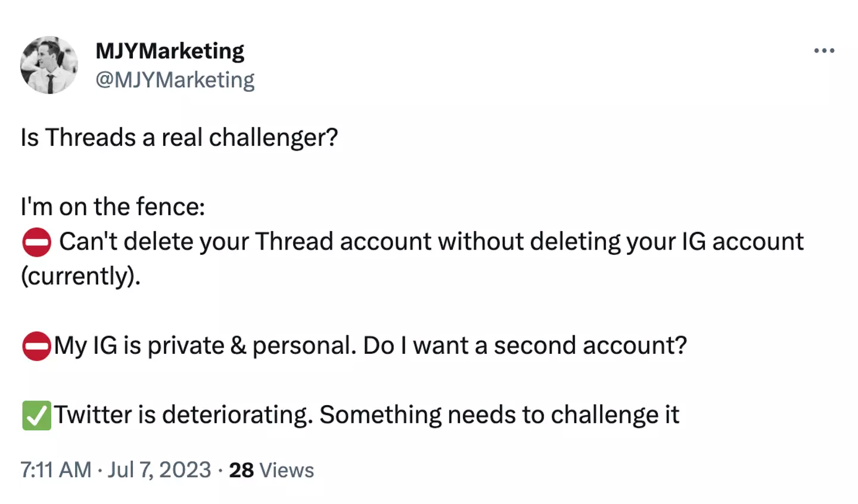Click the red no-entry emoji before "Can't delete"

(x=36, y=242)
